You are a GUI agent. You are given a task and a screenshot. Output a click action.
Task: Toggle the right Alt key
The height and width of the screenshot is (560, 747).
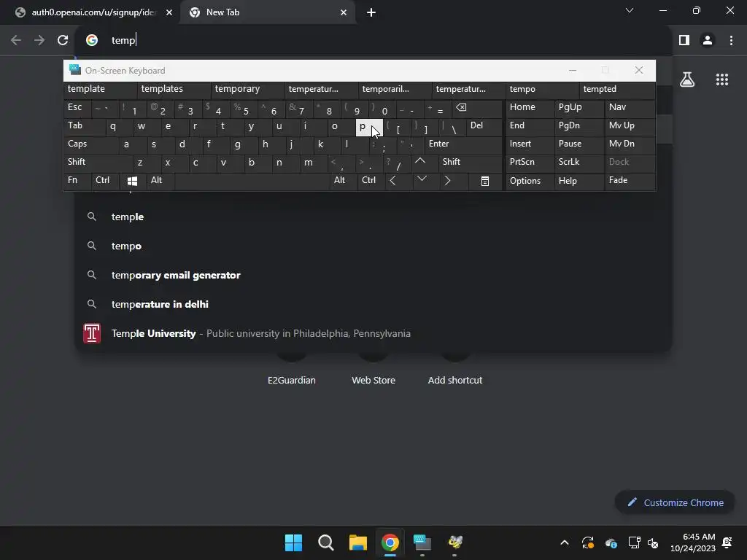point(343,181)
